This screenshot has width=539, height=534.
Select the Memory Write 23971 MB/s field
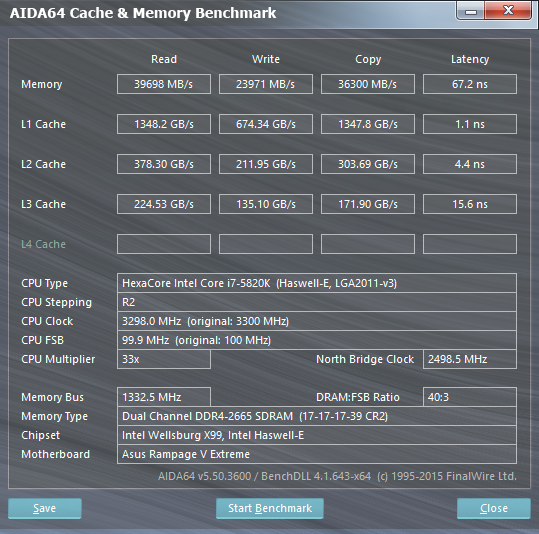[x=266, y=84]
